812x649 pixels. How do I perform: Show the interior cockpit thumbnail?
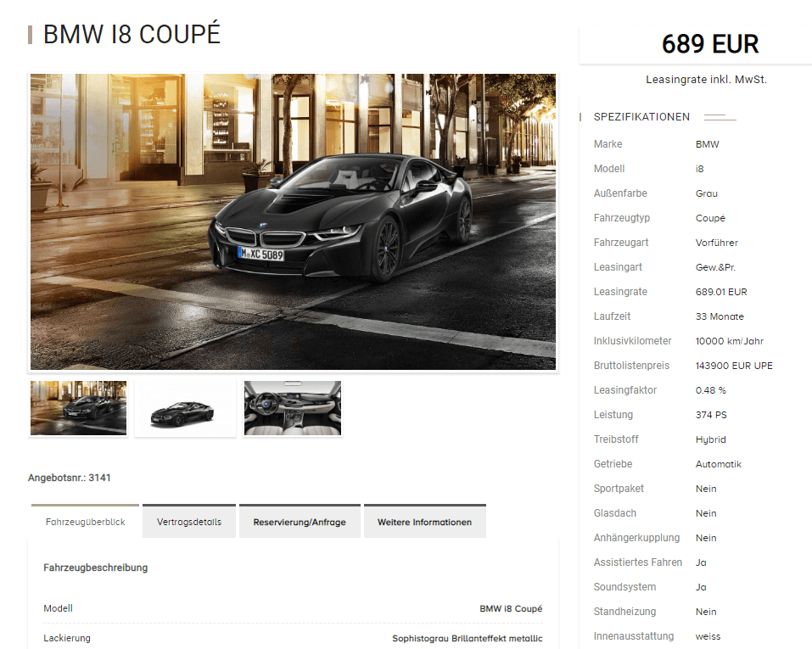point(293,408)
